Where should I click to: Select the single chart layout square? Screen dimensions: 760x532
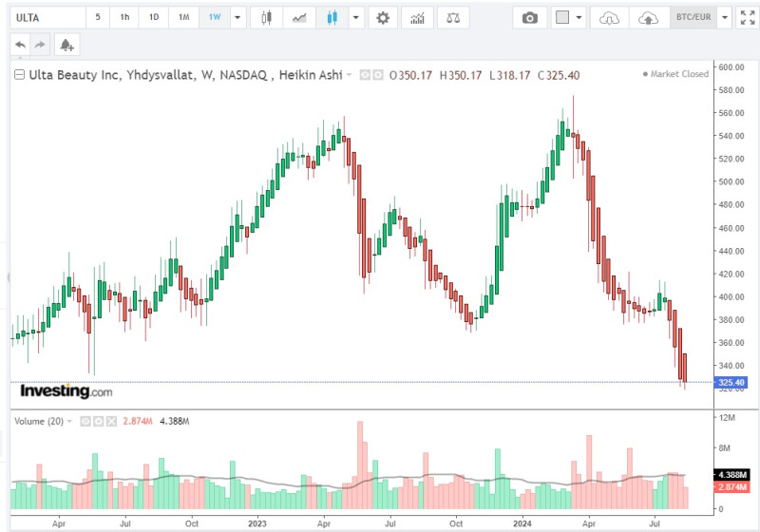point(562,18)
